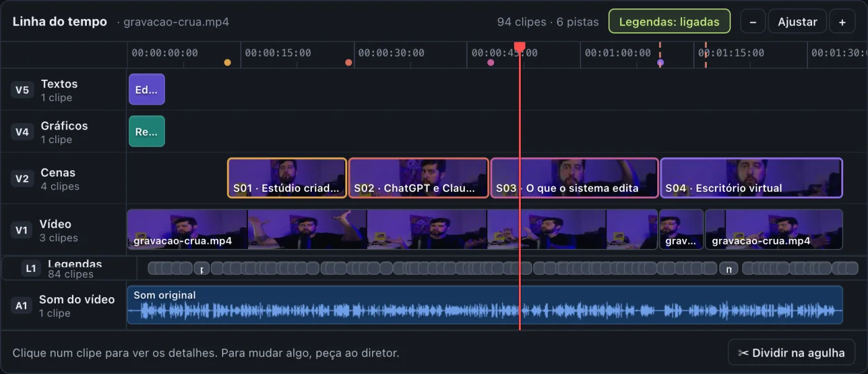Click the 00:00:15:00 timecode on ruler
The image size is (868, 374).
coord(278,53)
